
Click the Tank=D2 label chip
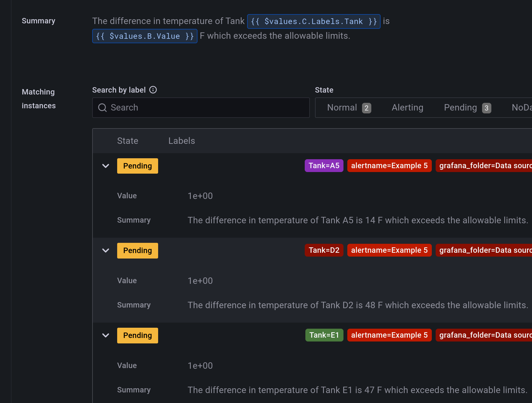pyautogui.click(x=324, y=250)
